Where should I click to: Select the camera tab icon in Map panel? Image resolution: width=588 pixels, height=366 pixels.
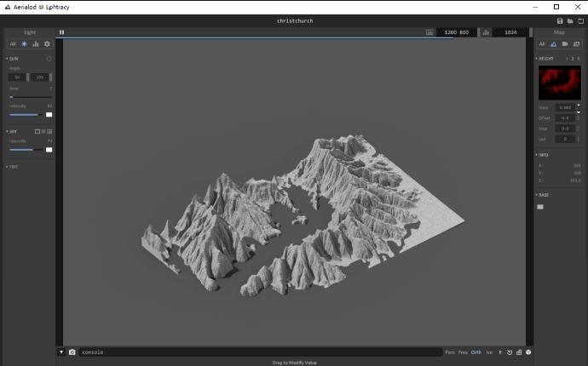[x=565, y=43]
